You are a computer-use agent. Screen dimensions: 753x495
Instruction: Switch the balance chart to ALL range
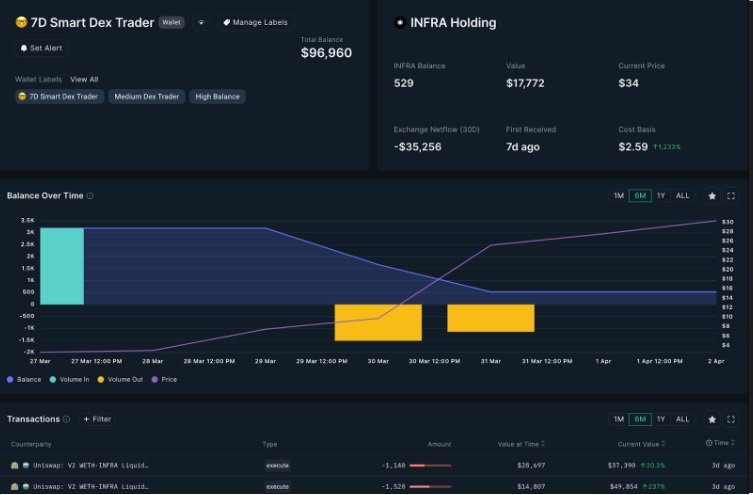coord(682,196)
